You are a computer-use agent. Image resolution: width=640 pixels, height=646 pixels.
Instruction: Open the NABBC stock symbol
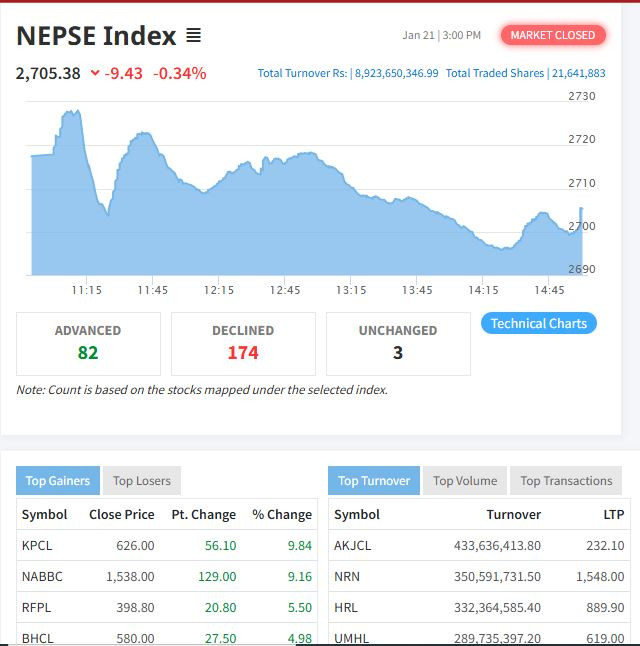pyautogui.click(x=42, y=577)
